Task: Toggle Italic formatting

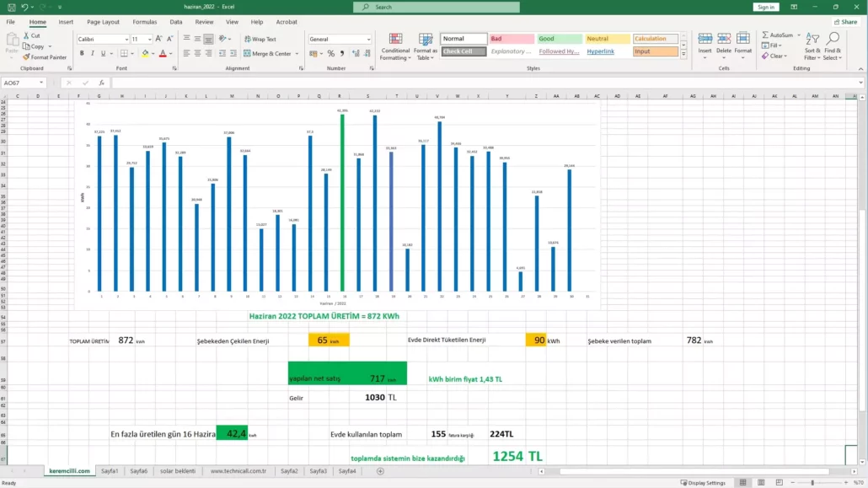Action: click(93, 54)
